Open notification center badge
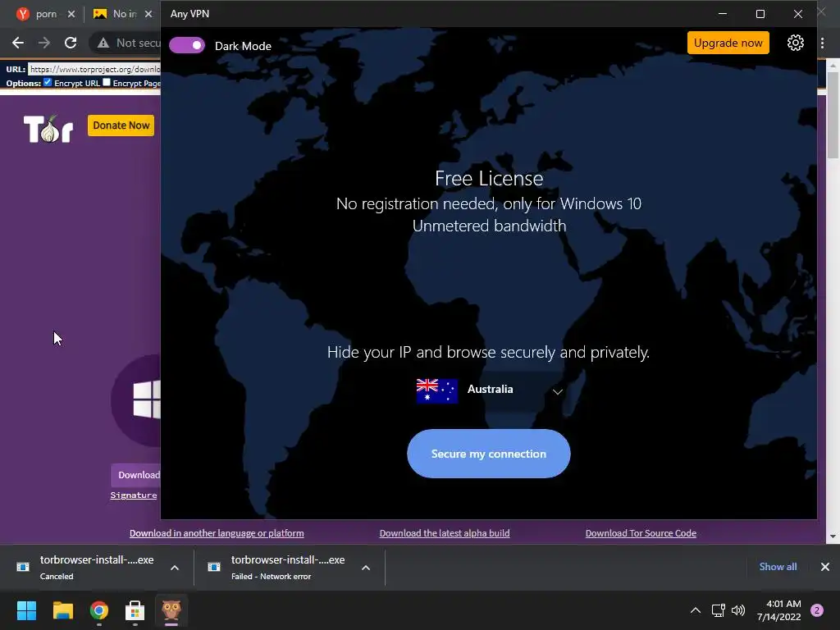This screenshot has height=630, width=840. pos(817,610)
